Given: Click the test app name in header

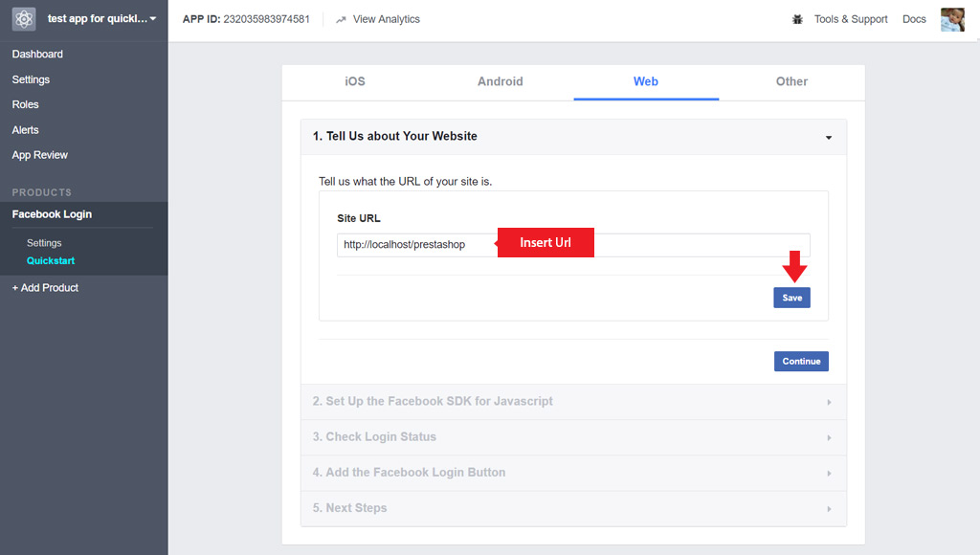Looking at the screenshot, I should [x=98, y=19].
